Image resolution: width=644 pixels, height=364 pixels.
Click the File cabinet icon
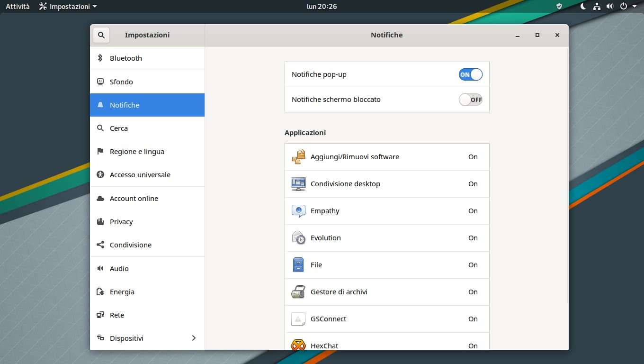(x=298, y=265)
